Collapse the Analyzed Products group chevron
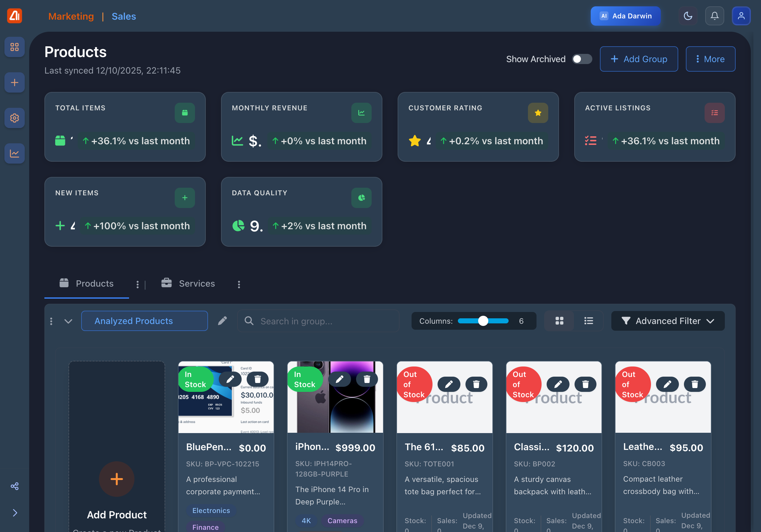 coord(68,321)
